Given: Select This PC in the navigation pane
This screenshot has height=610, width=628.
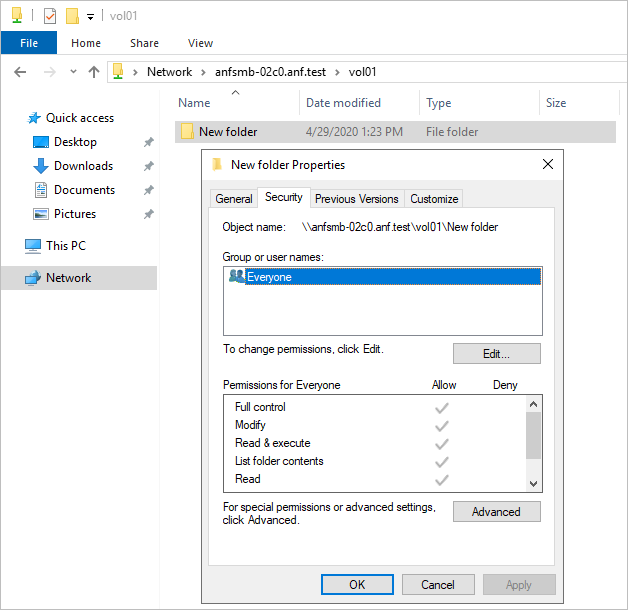Looking at the screenshot, I should [x=66, y=246].
